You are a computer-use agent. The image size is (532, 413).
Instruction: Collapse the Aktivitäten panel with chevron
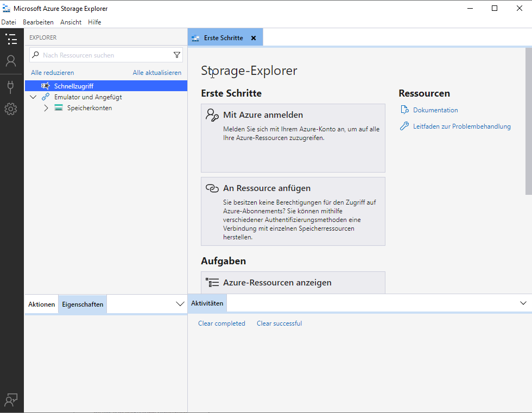(523, 303)
